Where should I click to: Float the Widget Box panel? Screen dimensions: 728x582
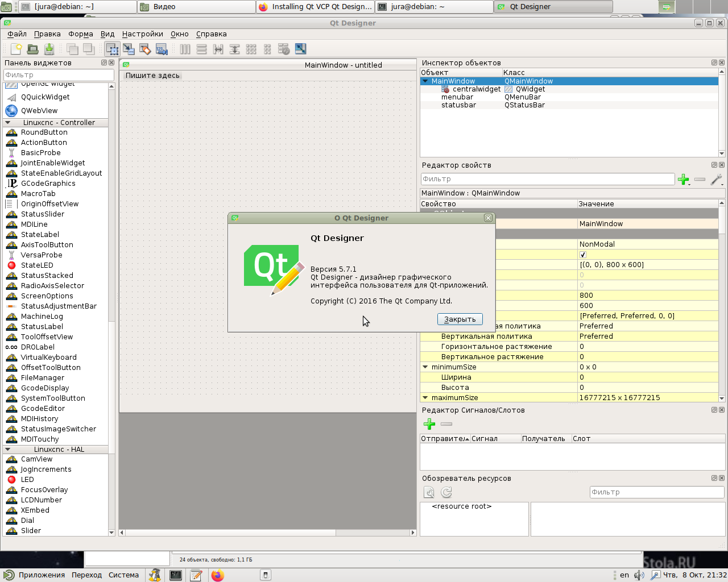point(104,63)
